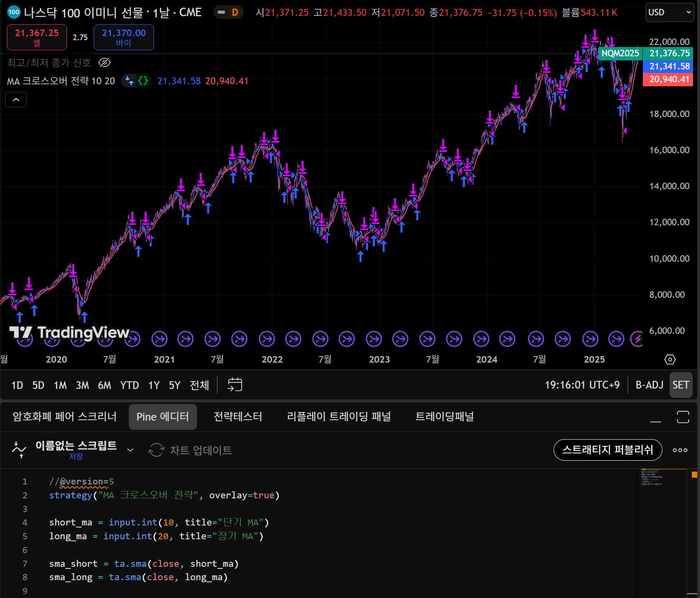Open the USD currency dropdown
700x598 pixels.
(669, 12)
